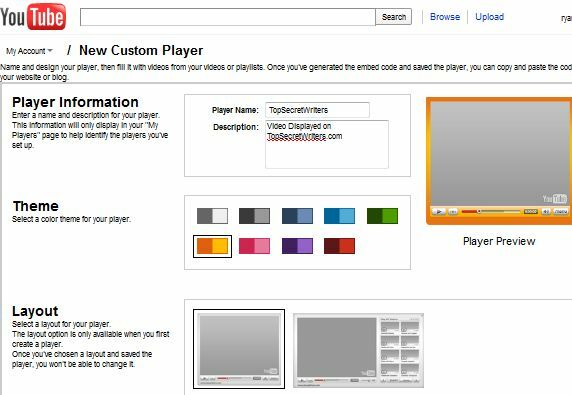Open the Browse link
The height and width of the screenshot is (395, 572).
pyautogui.click(x=445, y=17)
